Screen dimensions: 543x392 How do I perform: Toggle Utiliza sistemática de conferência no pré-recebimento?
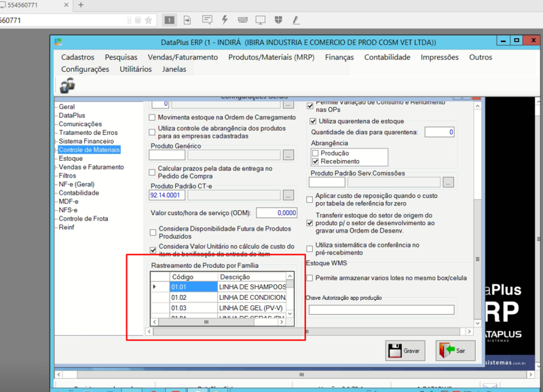click(x=310, y=249)
